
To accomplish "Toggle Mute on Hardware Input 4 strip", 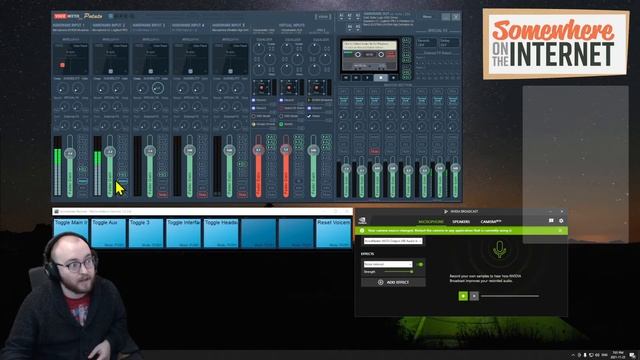I will (x=202, y=195).
